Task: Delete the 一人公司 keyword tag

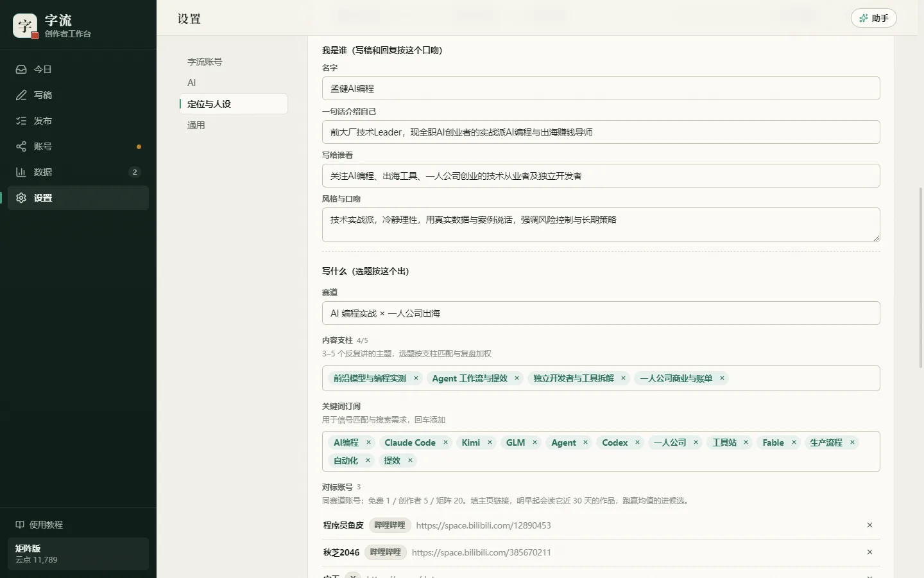Action: (x=696, y=442)
